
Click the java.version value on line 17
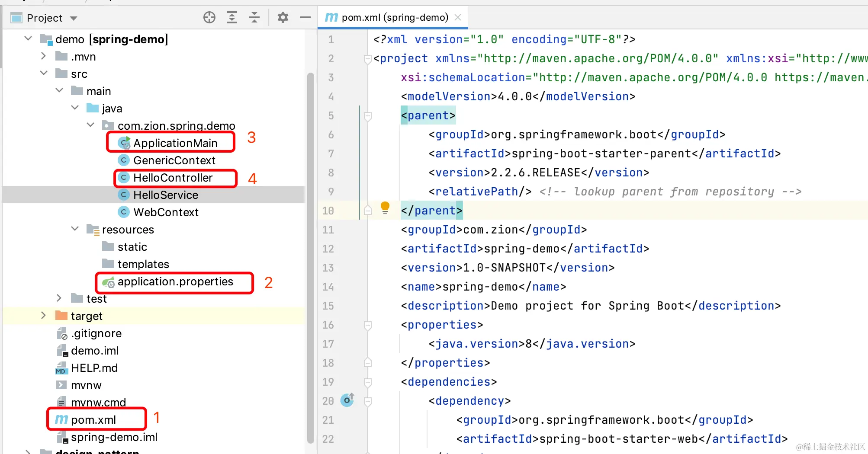528,344
